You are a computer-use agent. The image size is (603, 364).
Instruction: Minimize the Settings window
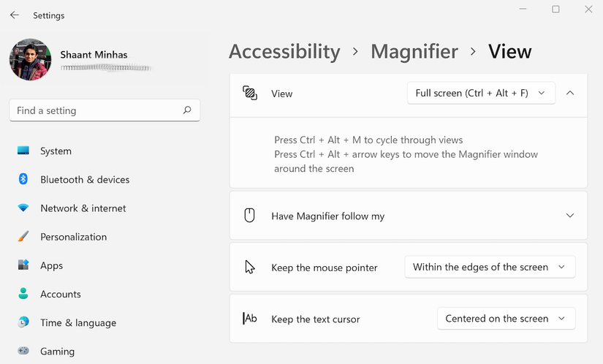click(x=523, y=9)
